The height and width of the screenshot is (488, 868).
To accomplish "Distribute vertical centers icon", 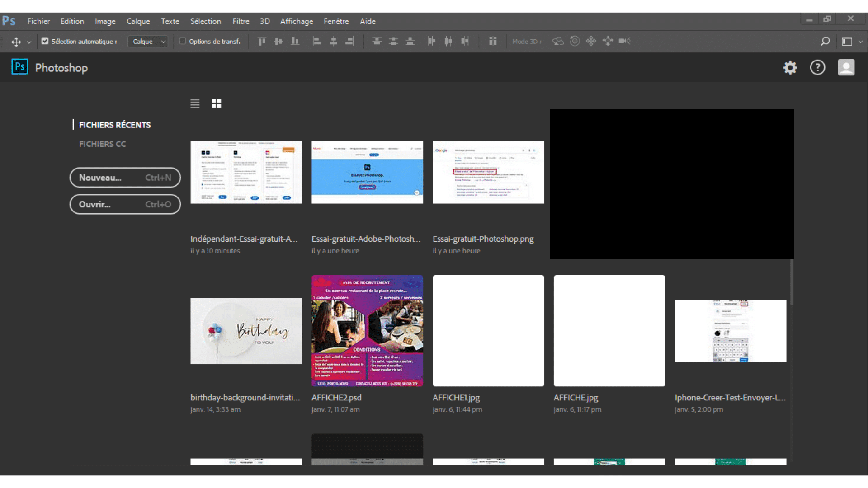I will (x=393, y=42).
